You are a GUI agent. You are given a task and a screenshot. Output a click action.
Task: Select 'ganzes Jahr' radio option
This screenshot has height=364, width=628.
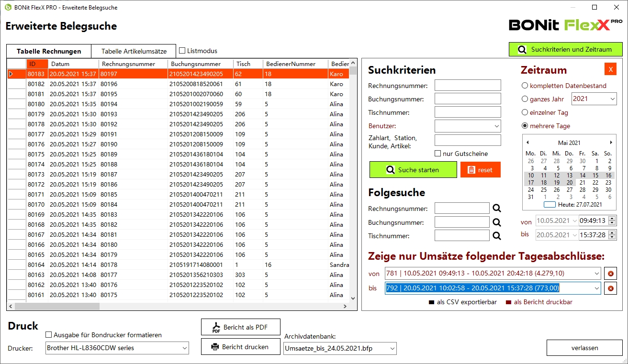(x=525, y=99)
